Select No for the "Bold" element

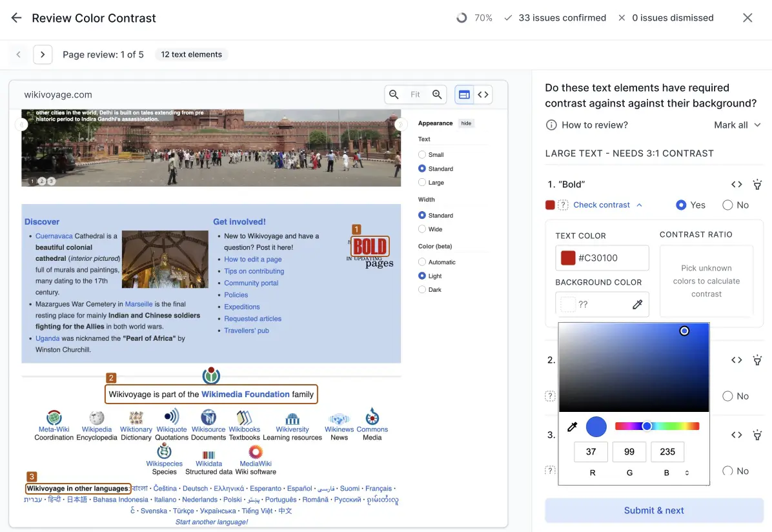point(727,205)
